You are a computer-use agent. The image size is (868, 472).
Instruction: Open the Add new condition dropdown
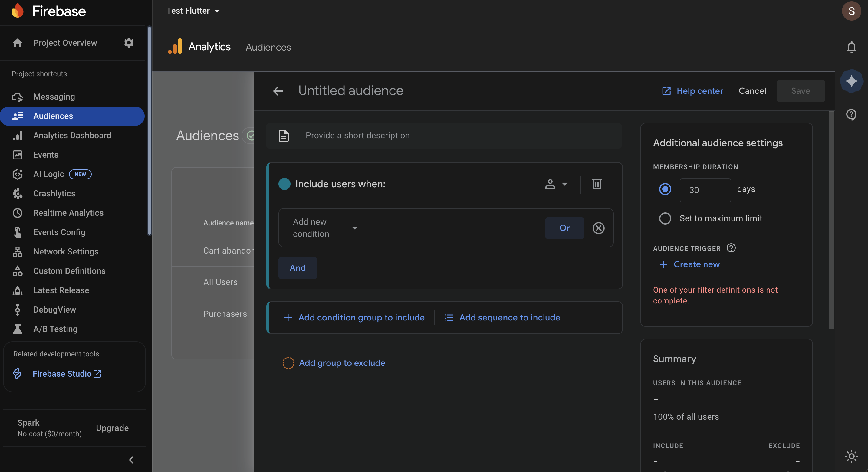[x=324, y=228]
